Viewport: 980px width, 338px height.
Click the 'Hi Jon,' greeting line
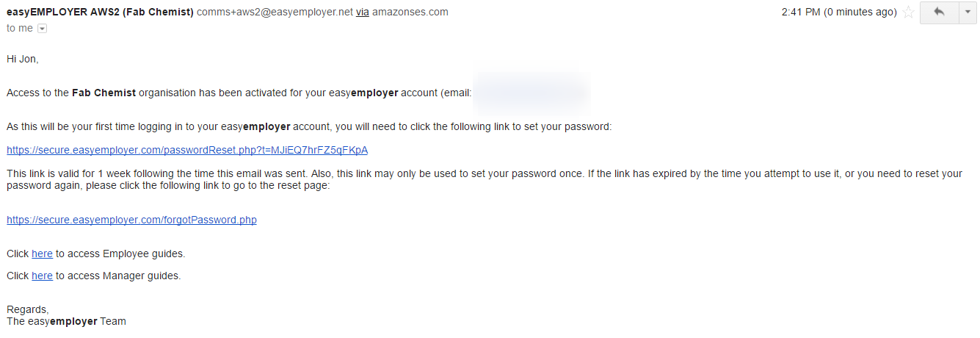[x=23, y=59]
